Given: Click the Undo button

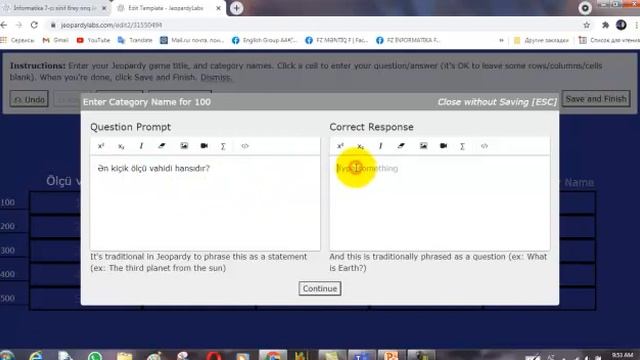Looking at the screenshot, I should (29, 99).
